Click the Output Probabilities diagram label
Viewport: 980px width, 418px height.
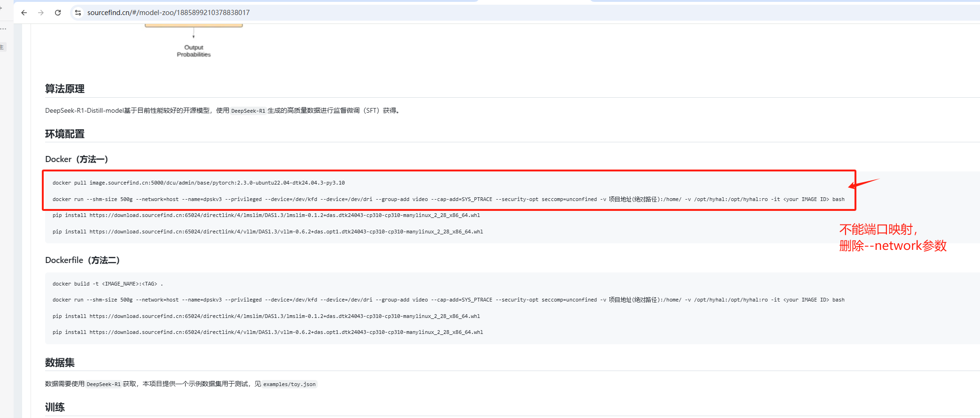194,51
